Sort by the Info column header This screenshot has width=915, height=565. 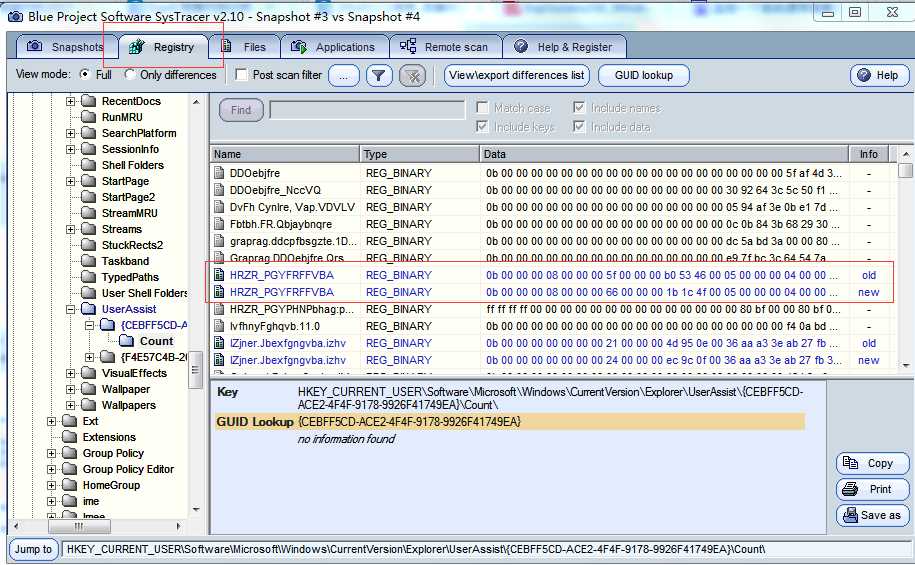point(868,154)
